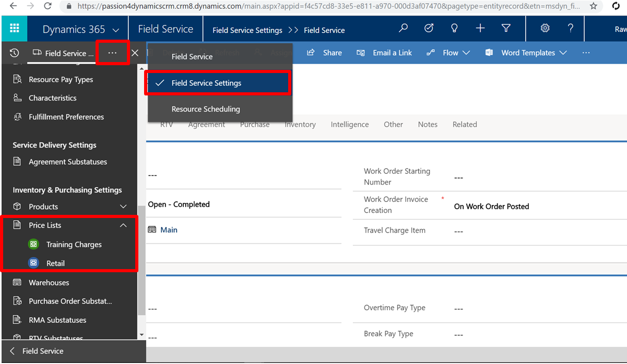627x364 pixels.
Task: Select Resource Scheduling from area menu
Action: pos(206,109)
